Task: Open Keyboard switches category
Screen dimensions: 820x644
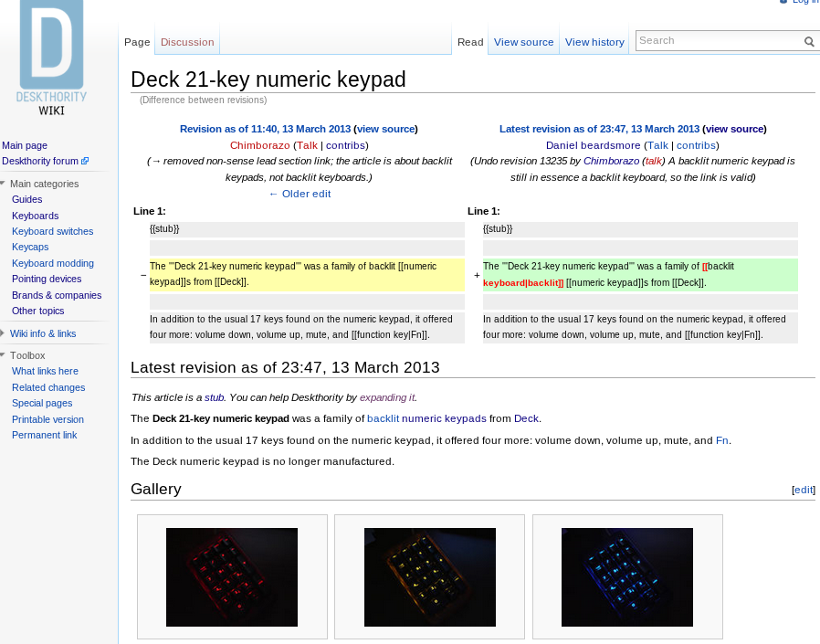Action: pyautogui.click(x=52, y=231)
